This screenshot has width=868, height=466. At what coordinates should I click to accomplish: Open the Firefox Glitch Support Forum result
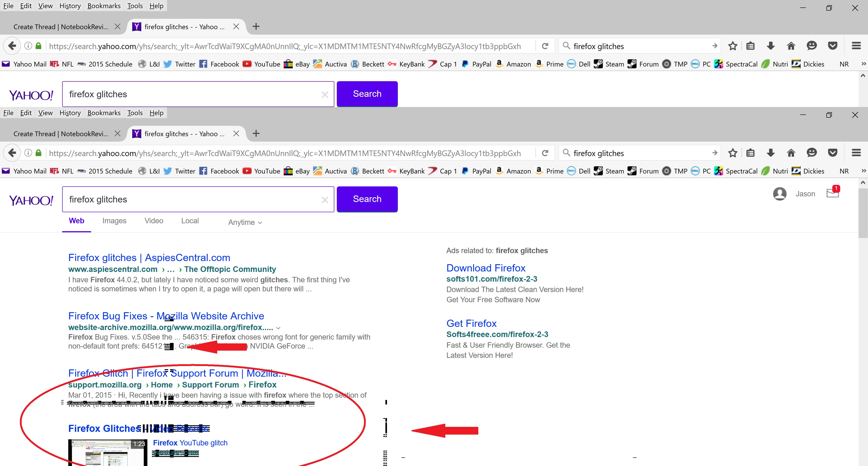[x=177, y=373]
